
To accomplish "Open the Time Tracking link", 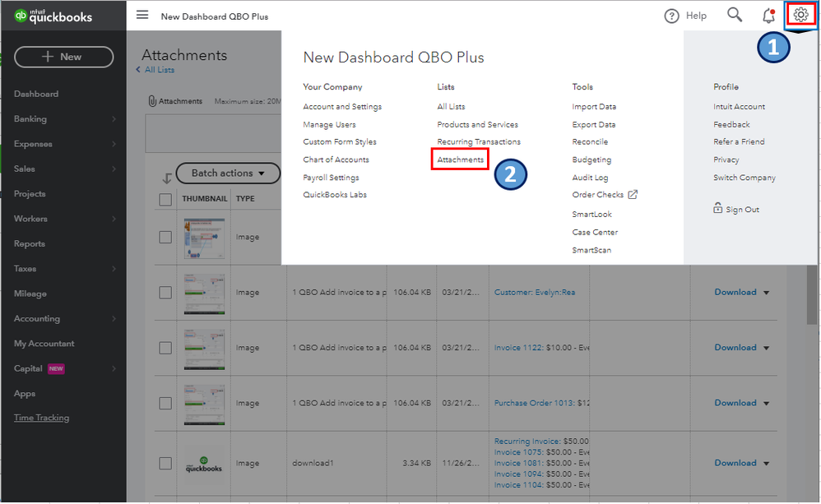I will pos(41,417).
